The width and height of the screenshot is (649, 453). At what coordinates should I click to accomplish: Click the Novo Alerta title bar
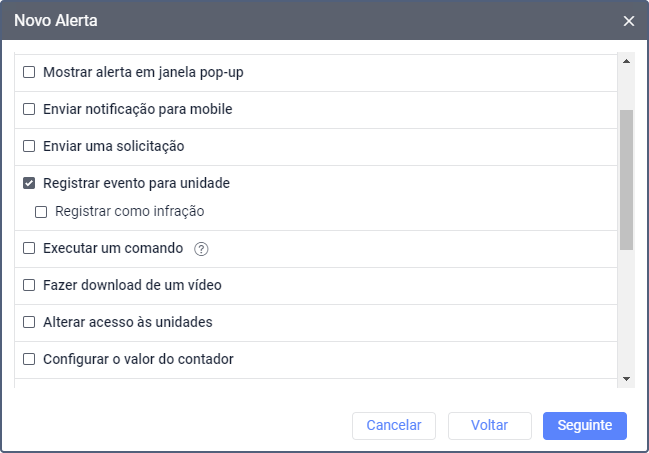[300, 21]
